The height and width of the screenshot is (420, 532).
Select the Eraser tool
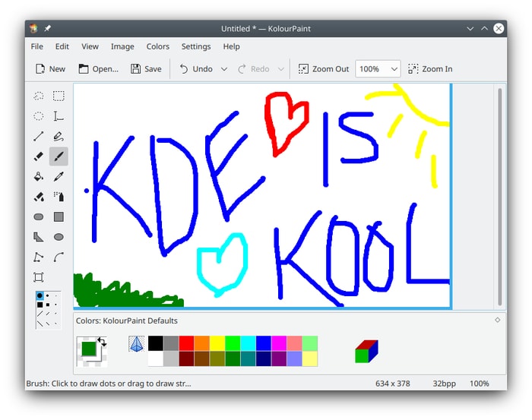pyautogui.click(x=39, y=156)
